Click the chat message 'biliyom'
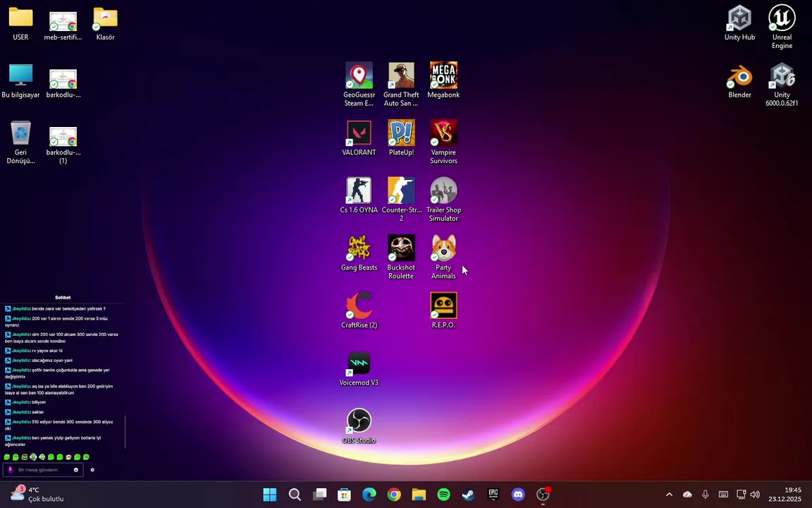The height and width of the screenshot is (508, 812). coord(39,402)
